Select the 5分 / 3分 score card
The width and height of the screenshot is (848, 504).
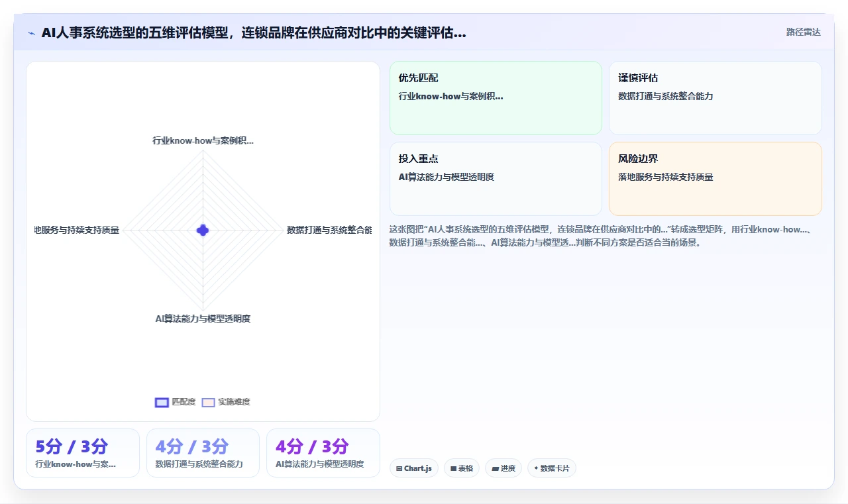pyautogui.click(x=83, y=453)
